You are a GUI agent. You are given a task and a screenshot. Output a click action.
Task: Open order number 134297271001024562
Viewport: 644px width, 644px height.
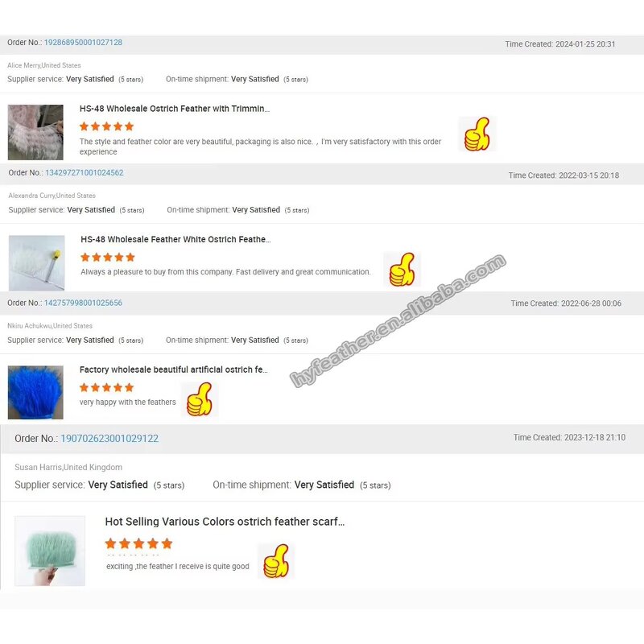pyautogui.click(x=85, y=172)
